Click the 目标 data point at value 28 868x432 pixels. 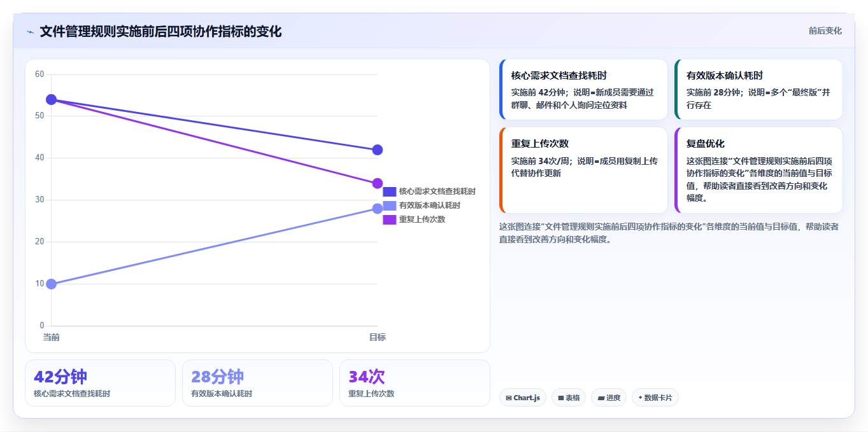[x=377, y=209]
